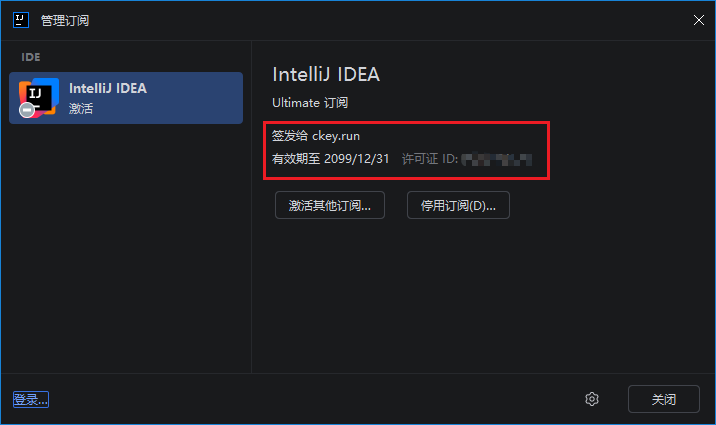Screen dimensions: 716x425
Task: Click the 许可证 ID: label
Action: coord(430,159)
